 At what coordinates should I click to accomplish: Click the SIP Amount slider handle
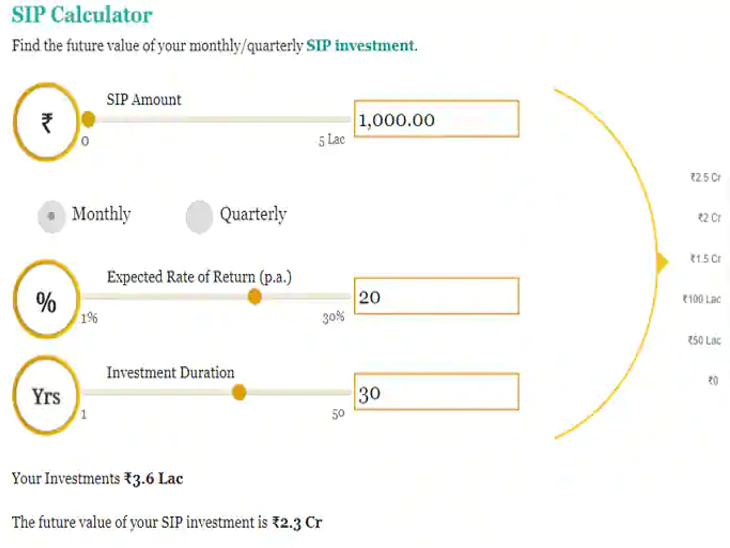[88, 120]
